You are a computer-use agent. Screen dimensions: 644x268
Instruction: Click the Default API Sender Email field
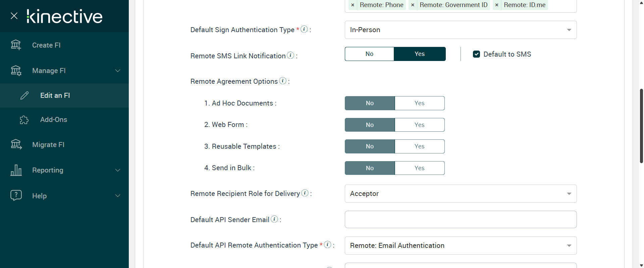461,219
